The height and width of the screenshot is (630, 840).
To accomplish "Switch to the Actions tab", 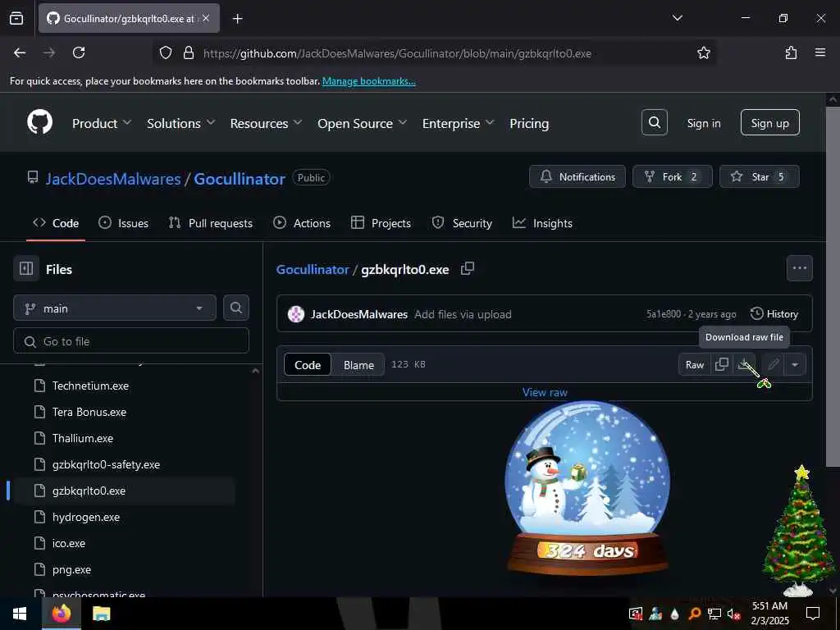I will tap(302, 223).
